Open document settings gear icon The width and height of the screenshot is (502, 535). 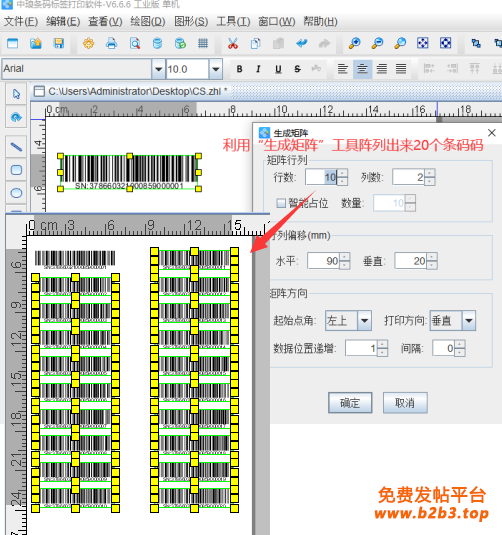click(x=88, y=43)
